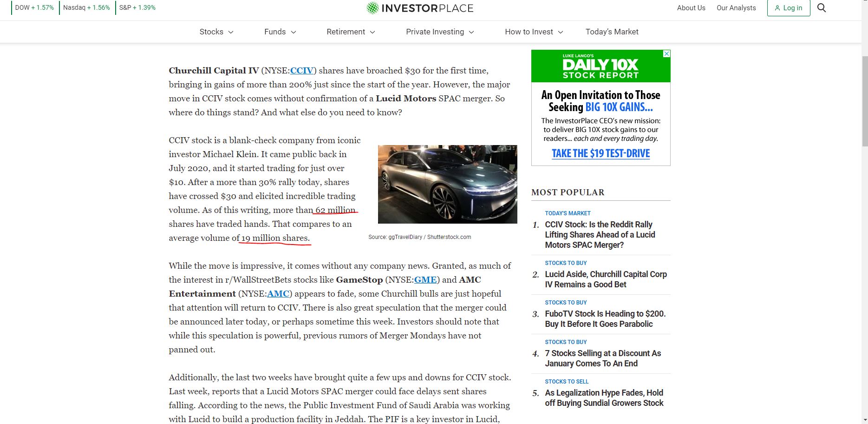The height and width of the screenshot is (424, 868).
Task: Go to Today's Market page
Action: tap(612, 32)
